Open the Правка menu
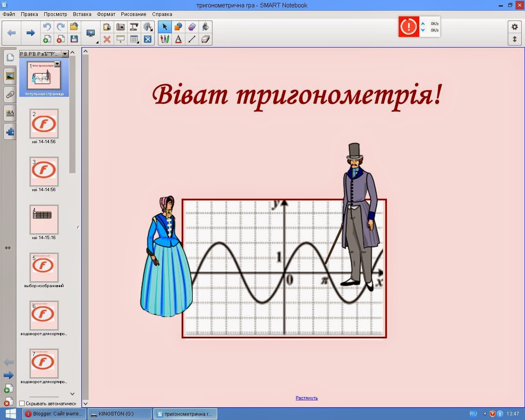This screenshot has height=420, width=525. click(x=30, y=14)
